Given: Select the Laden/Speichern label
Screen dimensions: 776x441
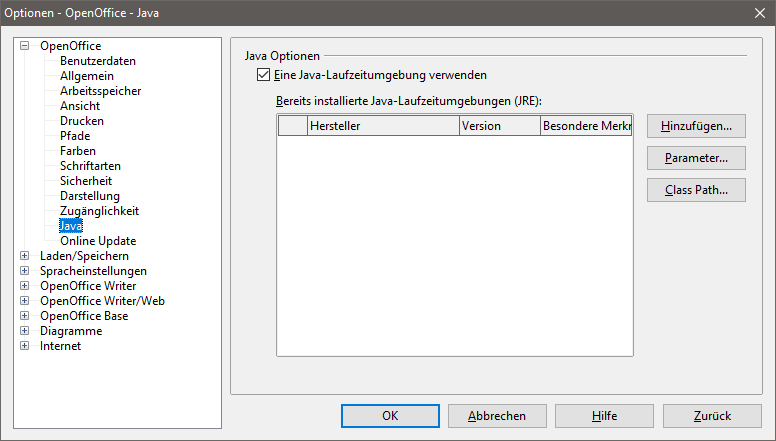Looking at the screenshot, I should coord(84,255).
